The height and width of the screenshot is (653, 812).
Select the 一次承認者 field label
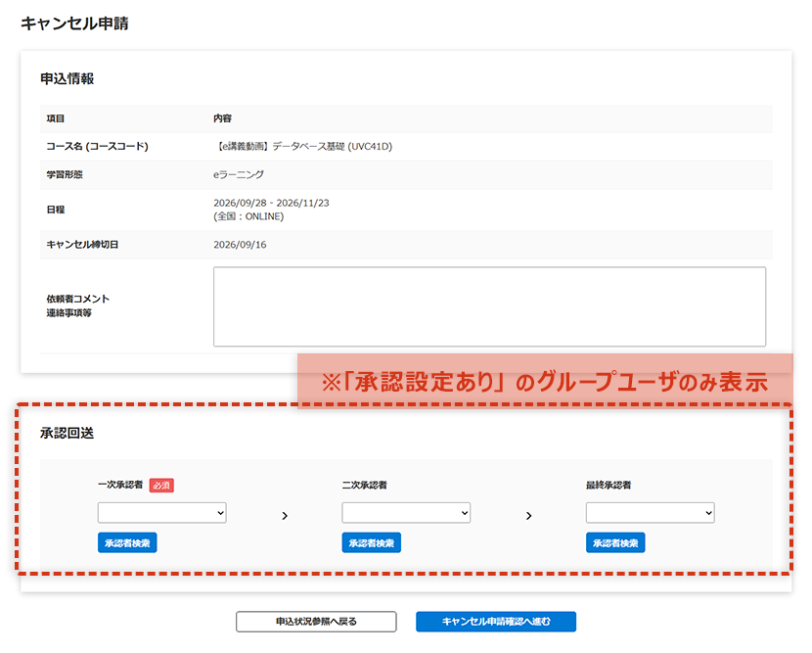coord(120,485)
